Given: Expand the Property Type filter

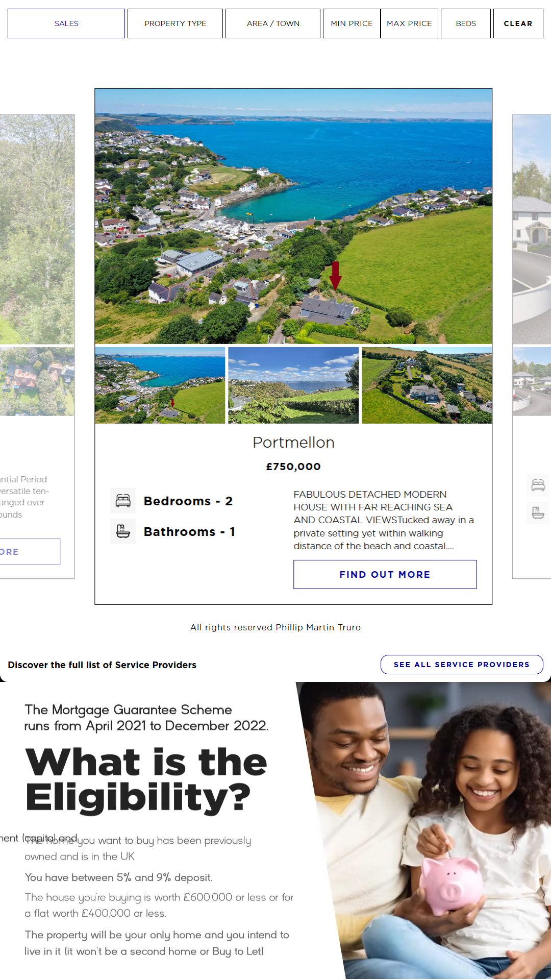Looking at the screenshot, I should [x=175, y=23].
